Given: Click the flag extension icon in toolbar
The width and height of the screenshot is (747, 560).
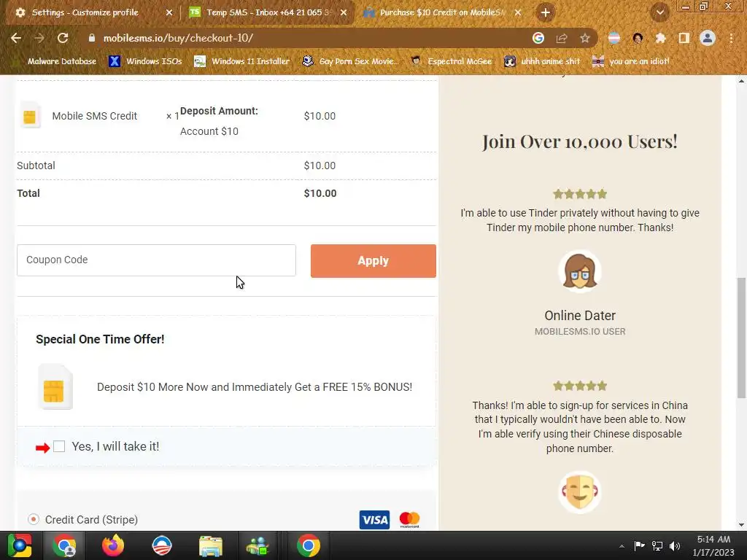Looking at the screenshot, I should tap(614, 38).
